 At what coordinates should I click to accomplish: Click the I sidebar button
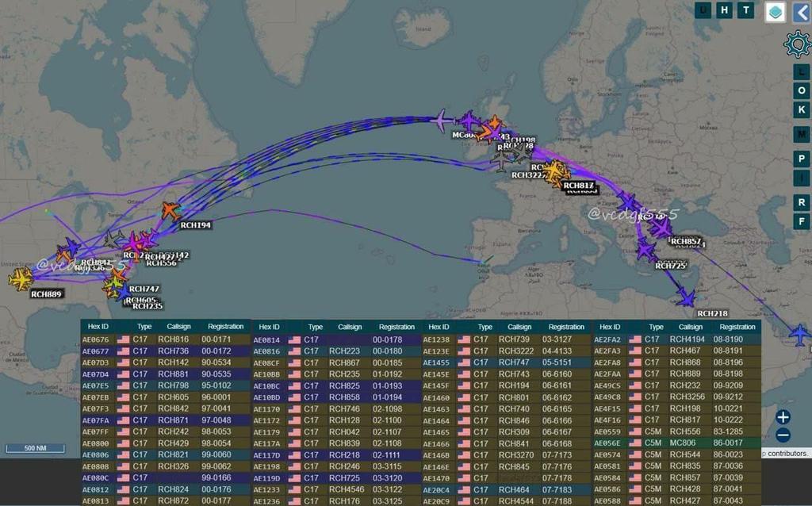802,176
